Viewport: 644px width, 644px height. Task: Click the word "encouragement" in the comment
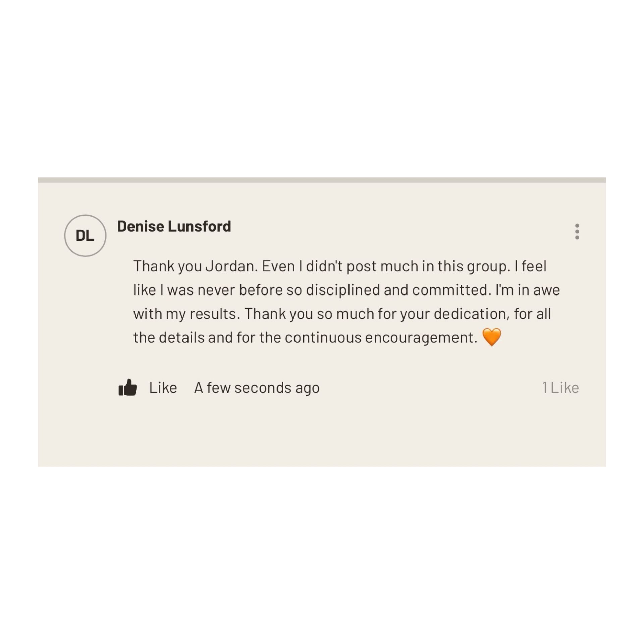pos(421,338)
